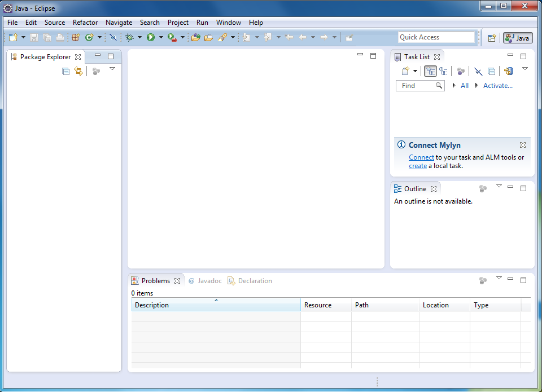Image resolution: width=542 pixels, height=392 pixels.
Task: Click the New Java Package icon
Action: pyautogui.click(x=76, y=38)
